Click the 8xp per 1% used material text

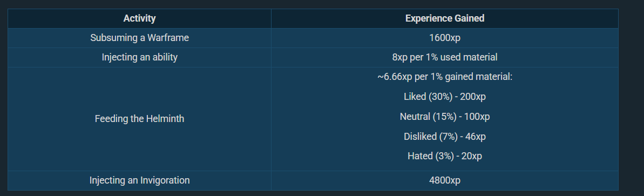click(x=444, y=57)
